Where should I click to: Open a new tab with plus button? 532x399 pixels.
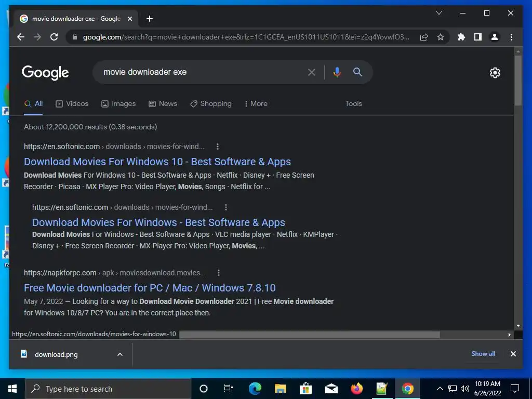150,19
